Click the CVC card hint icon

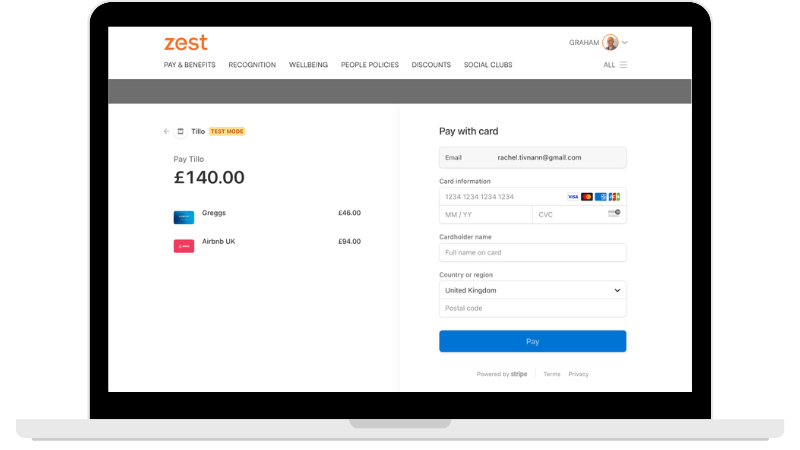tap(614, 213)
